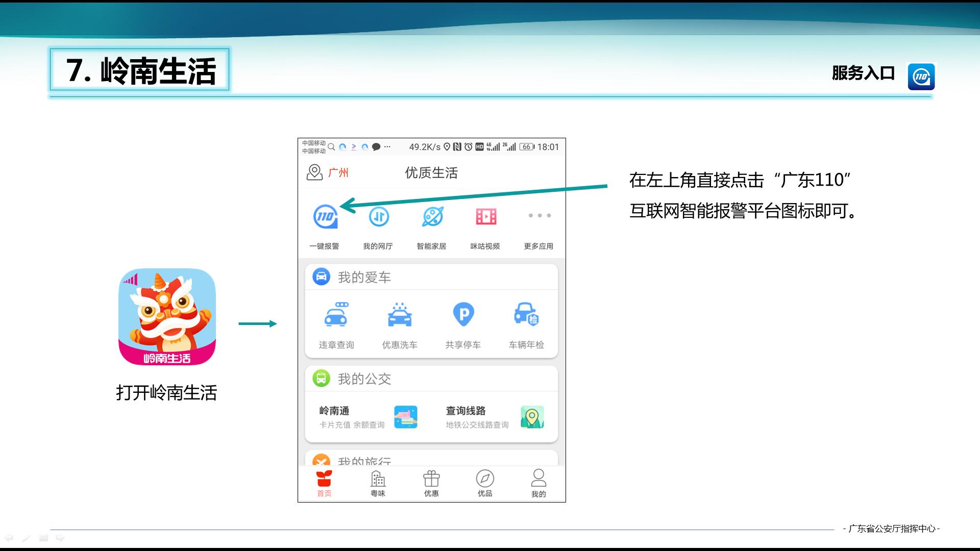The image size is (980, 551).
Task: Click the battery indicator showing 66
Action: click(x=527, y=147)
